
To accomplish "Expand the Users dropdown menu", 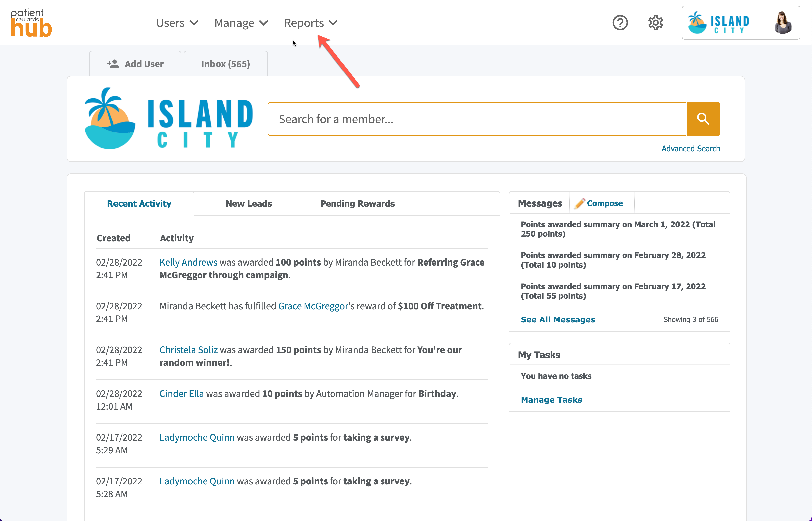I will (177, 23).
